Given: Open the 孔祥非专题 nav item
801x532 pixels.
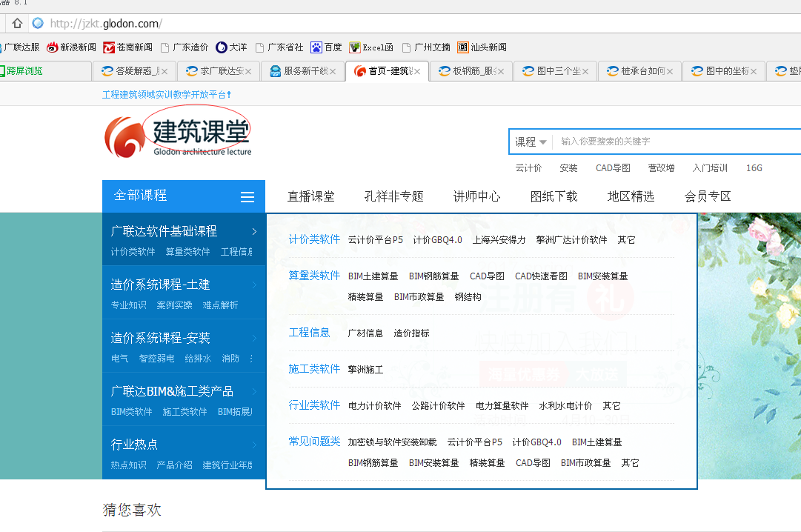Looking at the screenshot, I should pos(394,197).
